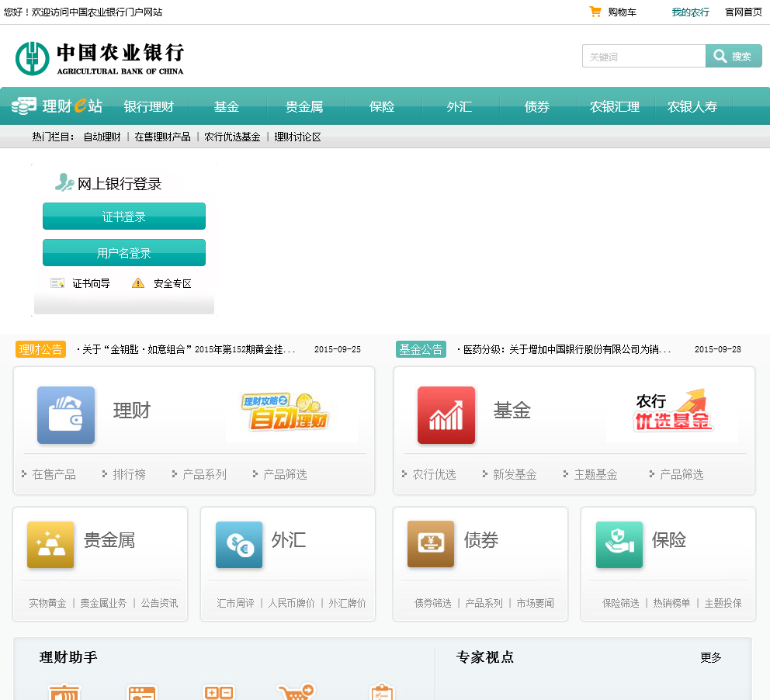Click the 农行优选基金 banner image
770x700 pixels.
[672, 411]
